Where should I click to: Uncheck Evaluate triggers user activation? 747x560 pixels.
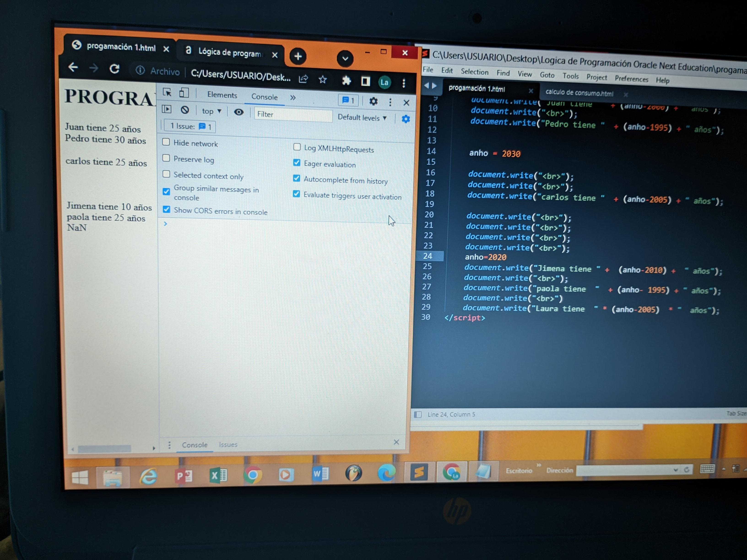tap(296, 194)
